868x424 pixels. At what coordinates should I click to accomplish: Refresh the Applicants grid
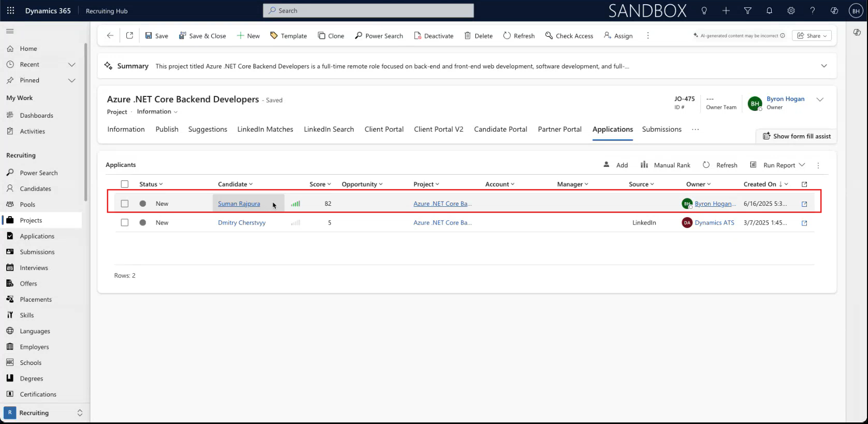[x=720, y=165]
